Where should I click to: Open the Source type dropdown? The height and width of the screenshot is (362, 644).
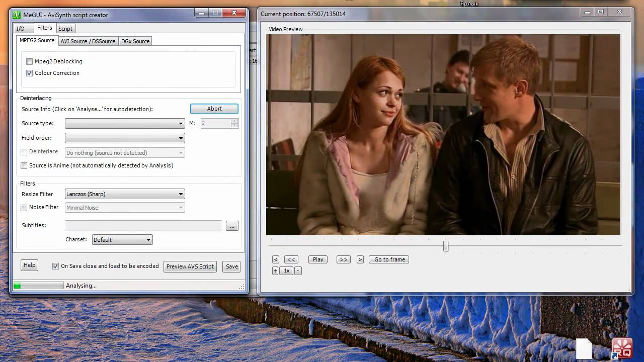click(125, 123)
